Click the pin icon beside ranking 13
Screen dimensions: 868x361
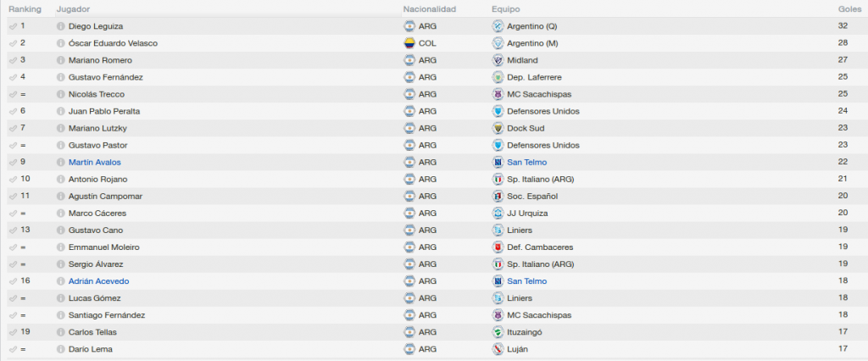coord(14,230)
